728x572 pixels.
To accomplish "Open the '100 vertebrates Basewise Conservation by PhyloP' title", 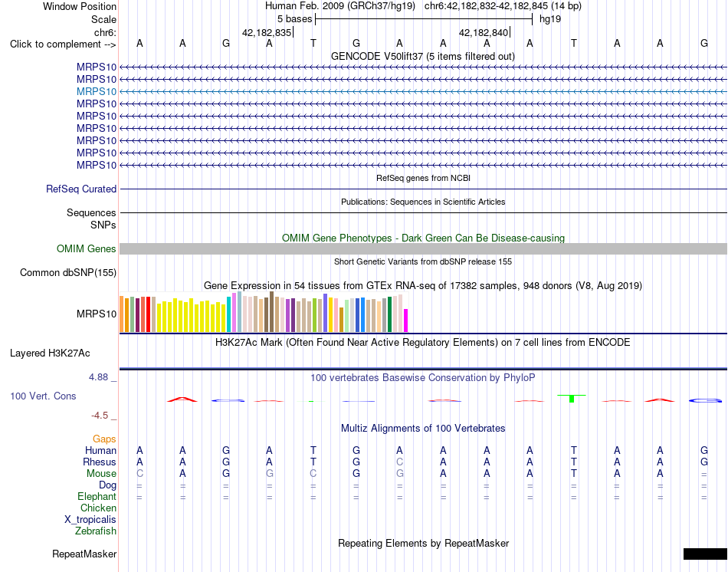I will [423, 378].
